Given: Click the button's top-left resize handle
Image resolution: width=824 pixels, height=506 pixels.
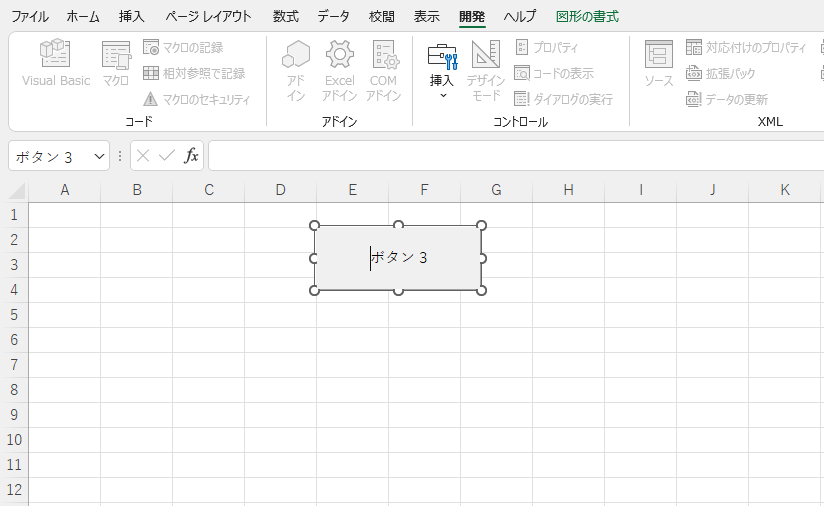Looking at the screenshot, I should [314, 225].
